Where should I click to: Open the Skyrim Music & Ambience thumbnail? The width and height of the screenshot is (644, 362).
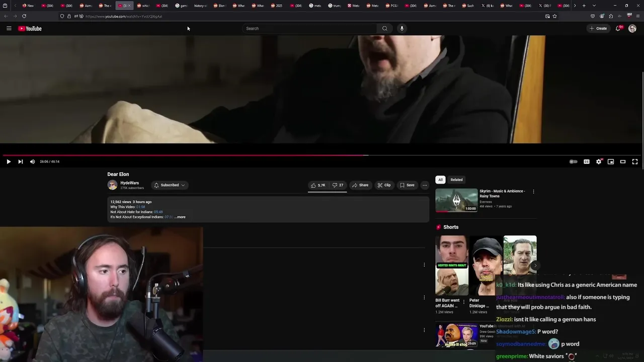click(x=456, y=200)
